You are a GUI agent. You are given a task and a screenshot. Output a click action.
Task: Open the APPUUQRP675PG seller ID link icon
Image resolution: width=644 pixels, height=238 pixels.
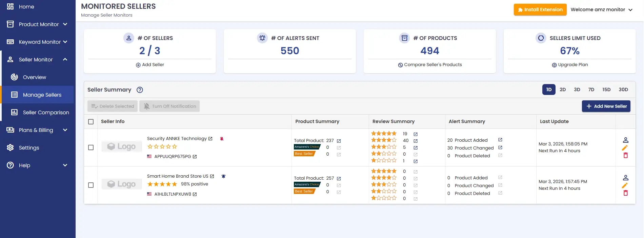click(195, 157)
